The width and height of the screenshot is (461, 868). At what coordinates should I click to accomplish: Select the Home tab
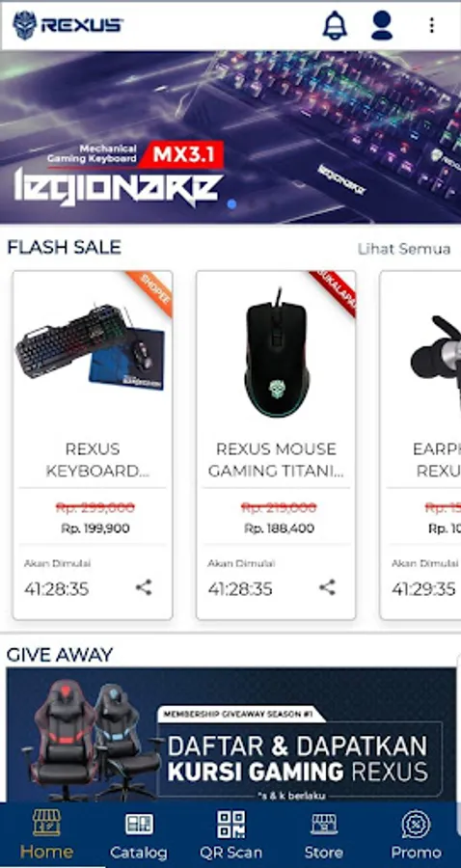[x=46, y=835]
